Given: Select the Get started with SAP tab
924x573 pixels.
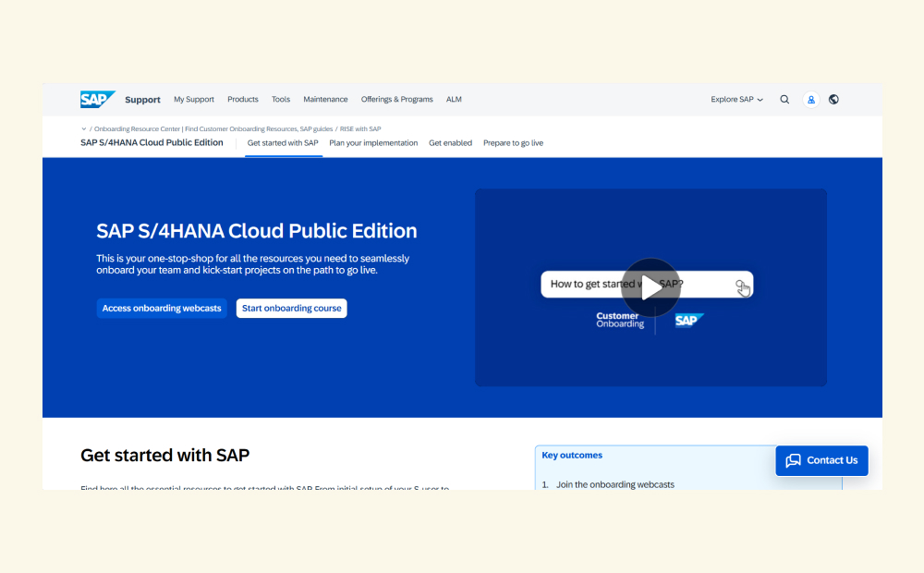Looking at the screenshot, I should pyautogui.click(x=283, y=142).
